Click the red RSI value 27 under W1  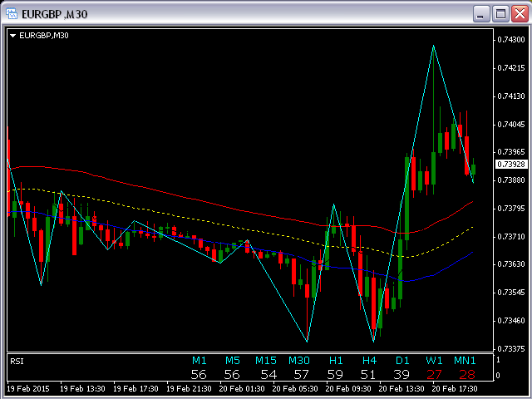pyautogui.click(x=434, y=375)
